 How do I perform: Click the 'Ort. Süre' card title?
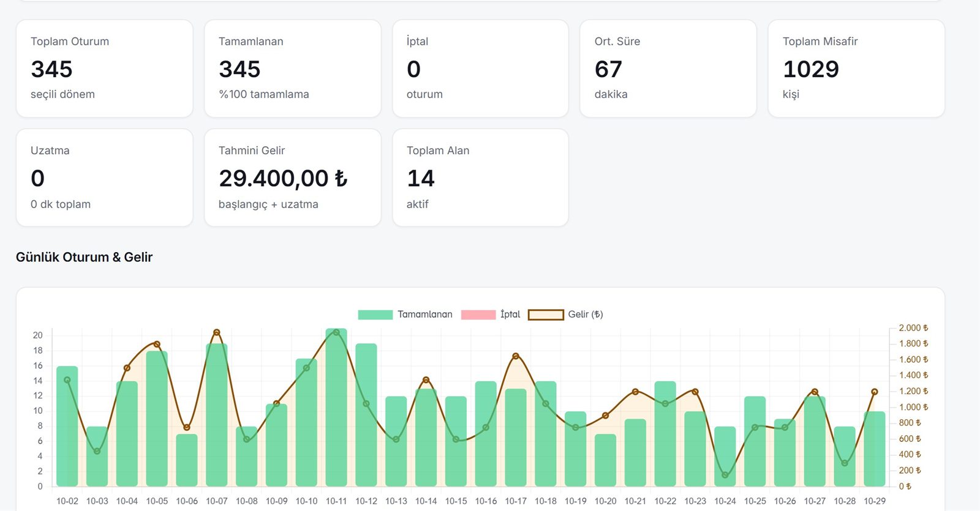617,42
